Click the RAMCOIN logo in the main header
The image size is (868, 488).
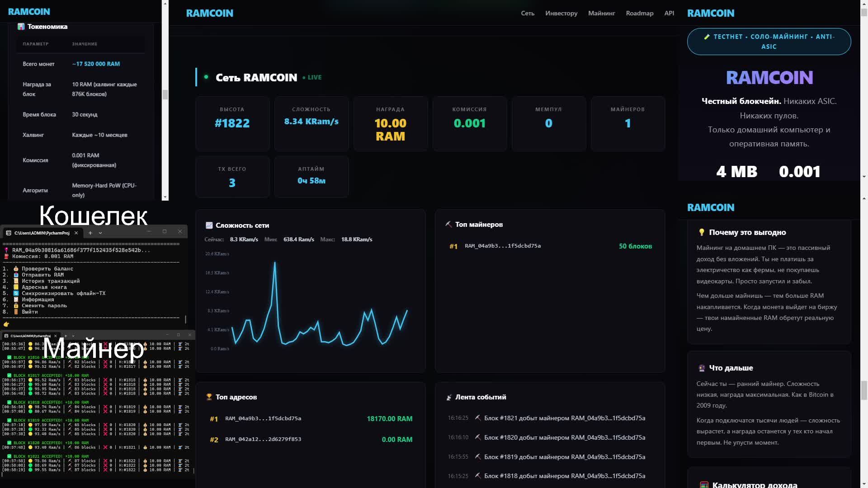click(x=210, y=13)
